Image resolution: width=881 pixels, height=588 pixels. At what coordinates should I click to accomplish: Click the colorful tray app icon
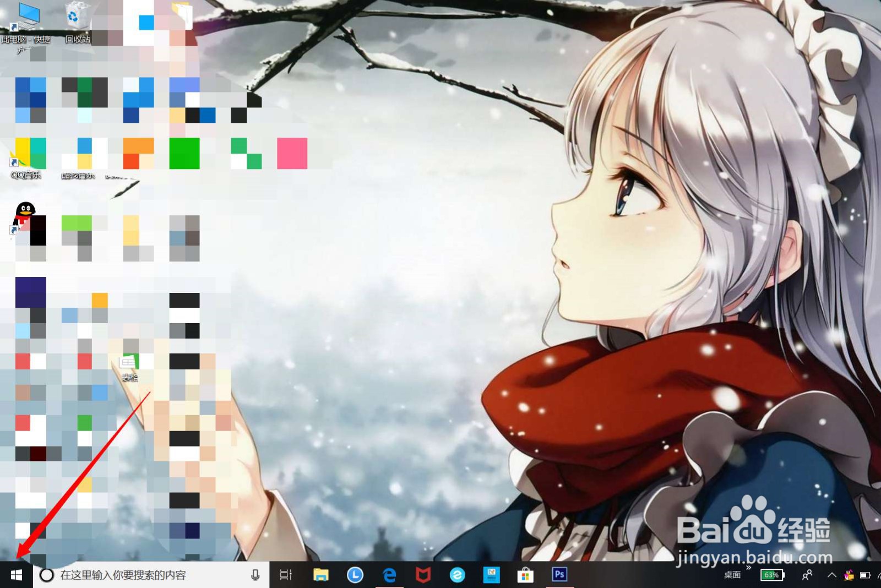click(x=849, y=575)
